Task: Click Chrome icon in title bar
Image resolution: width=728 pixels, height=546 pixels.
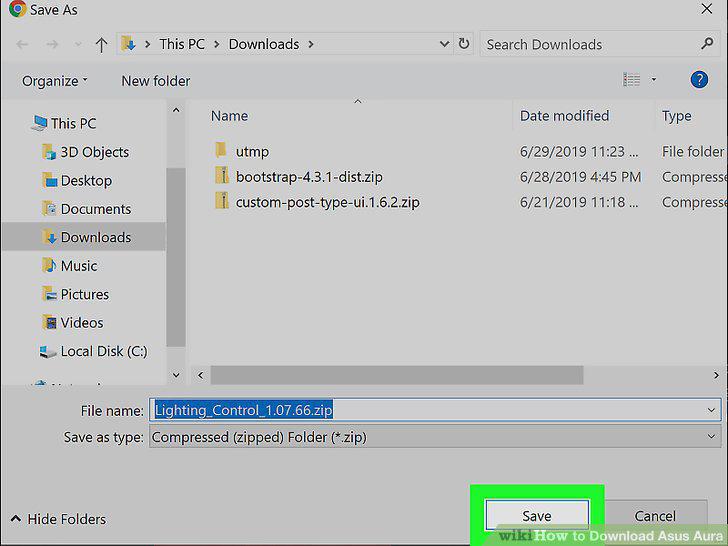Action: (17, 9)
